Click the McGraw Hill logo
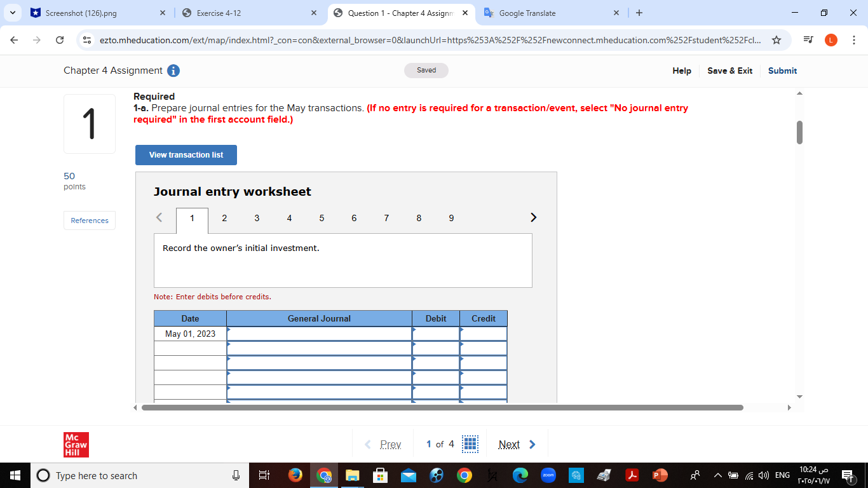The image size is (868, 488). 76,445
